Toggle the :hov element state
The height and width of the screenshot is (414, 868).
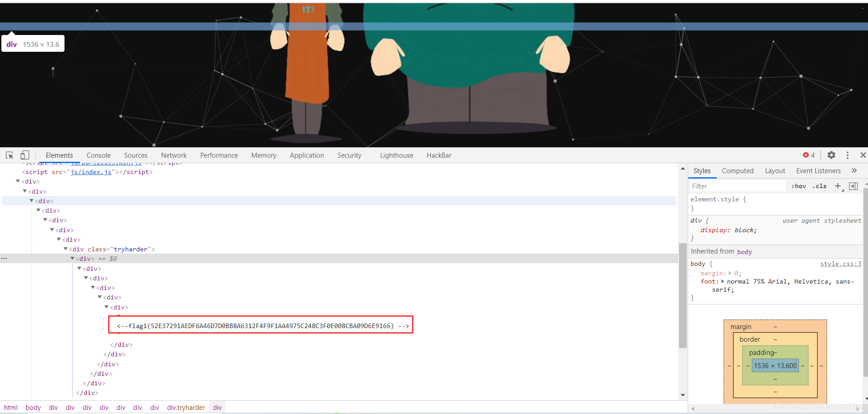point(799,186)
